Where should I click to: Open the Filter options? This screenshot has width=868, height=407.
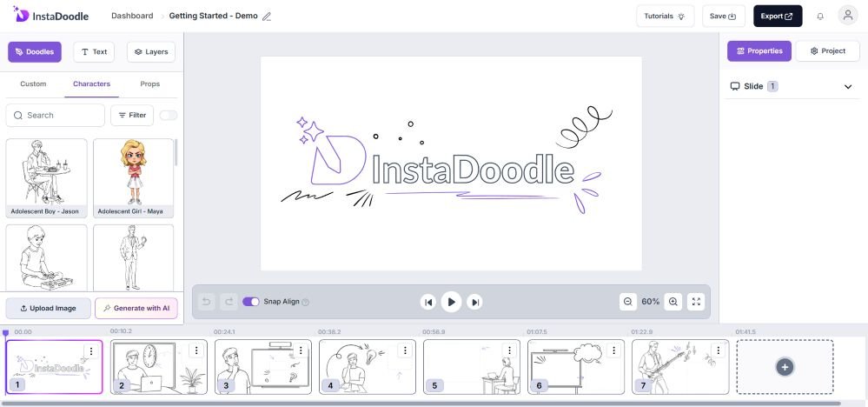click(132, 115)
